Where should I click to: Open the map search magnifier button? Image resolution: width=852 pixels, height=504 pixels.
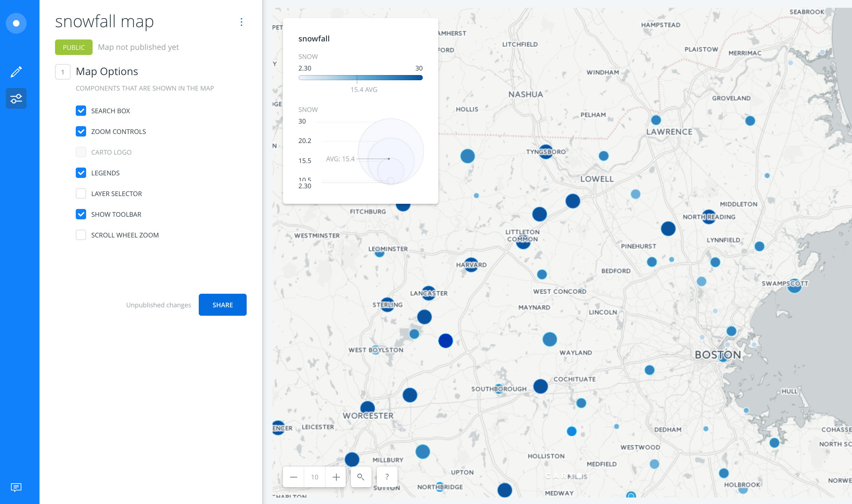[x=361, y=477]
